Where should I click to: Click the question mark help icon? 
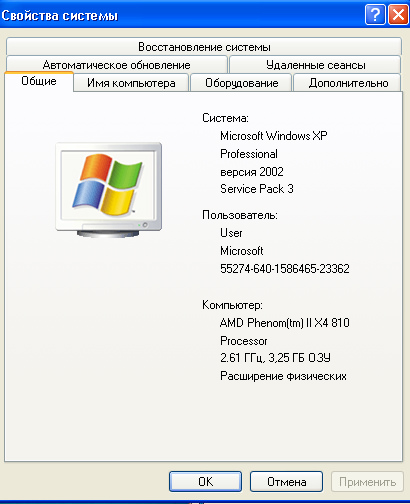pyautogui.click(x=375, y=15)
